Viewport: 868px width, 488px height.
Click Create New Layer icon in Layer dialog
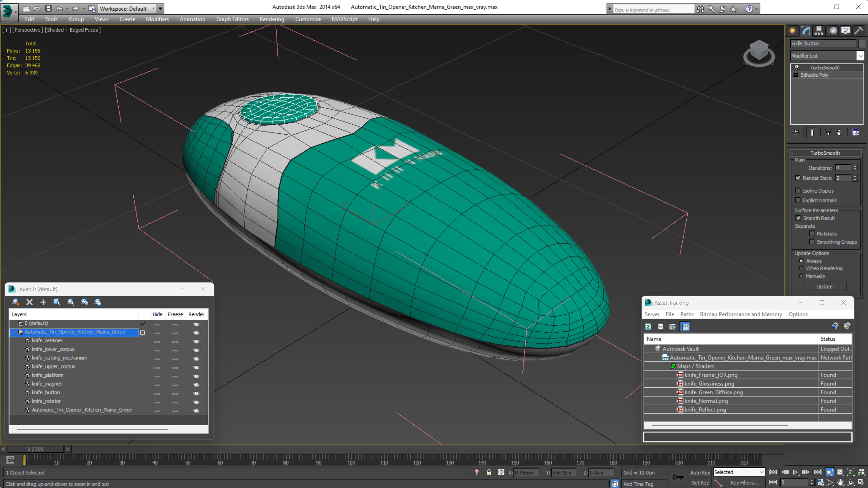[16, 302]
